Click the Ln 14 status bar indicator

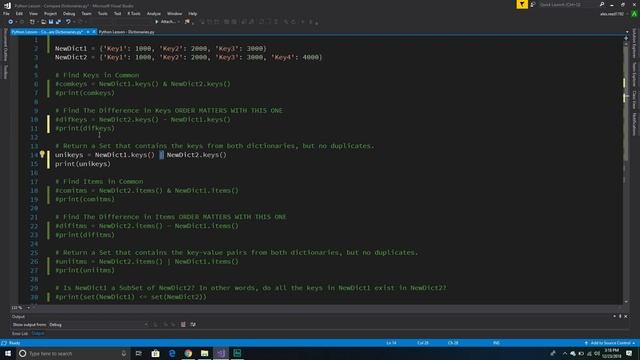click(x=391, y=343)
